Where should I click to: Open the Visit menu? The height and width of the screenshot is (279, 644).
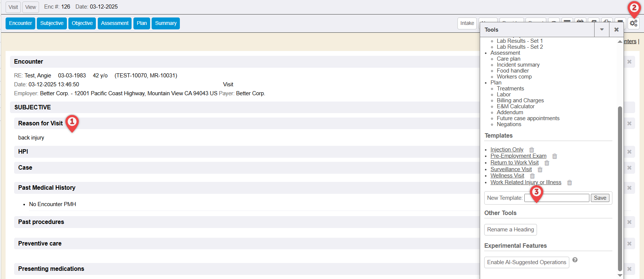point(13,7)
